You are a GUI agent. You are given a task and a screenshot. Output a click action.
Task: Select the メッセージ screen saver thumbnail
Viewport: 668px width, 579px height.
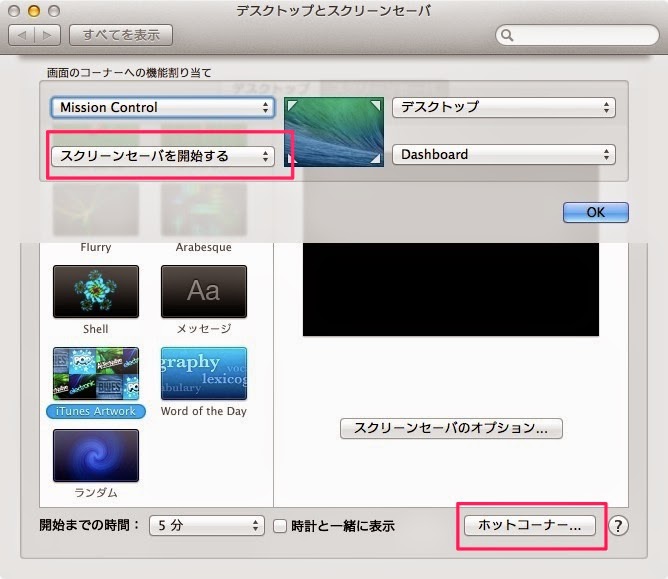pyautogui.click(x=204, y=291)
